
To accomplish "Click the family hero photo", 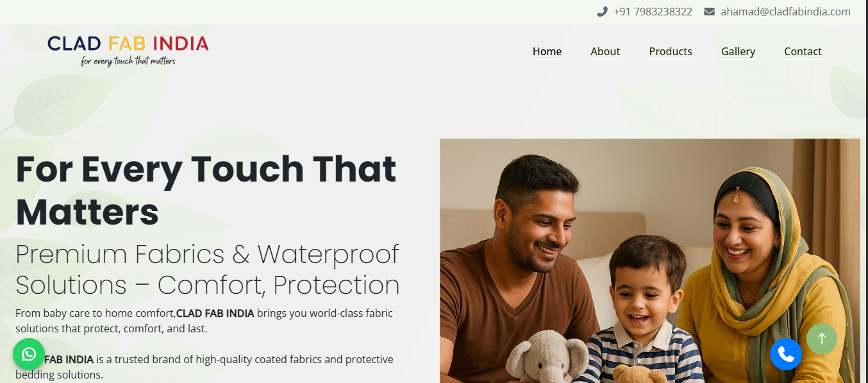I will click(649, 260).
